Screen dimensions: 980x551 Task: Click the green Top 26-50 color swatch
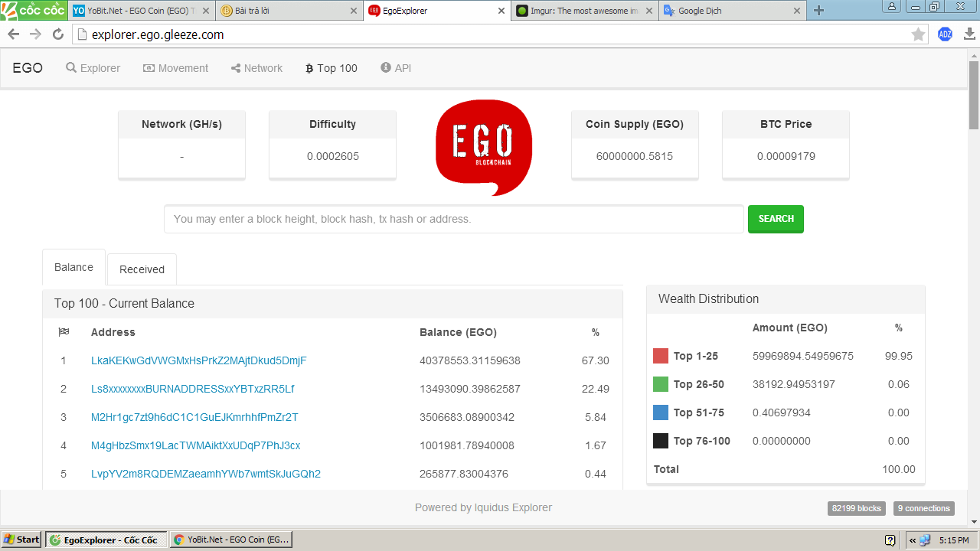tap(661, 384)
